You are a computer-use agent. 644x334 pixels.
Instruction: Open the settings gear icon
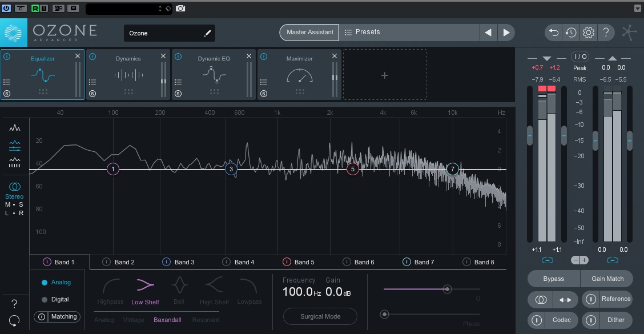[x=589, y=33]
